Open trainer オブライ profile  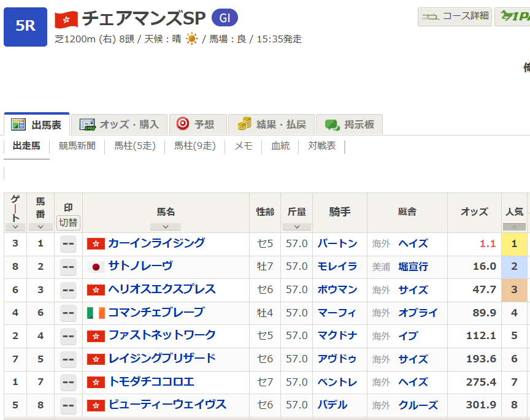click(418, 313)
